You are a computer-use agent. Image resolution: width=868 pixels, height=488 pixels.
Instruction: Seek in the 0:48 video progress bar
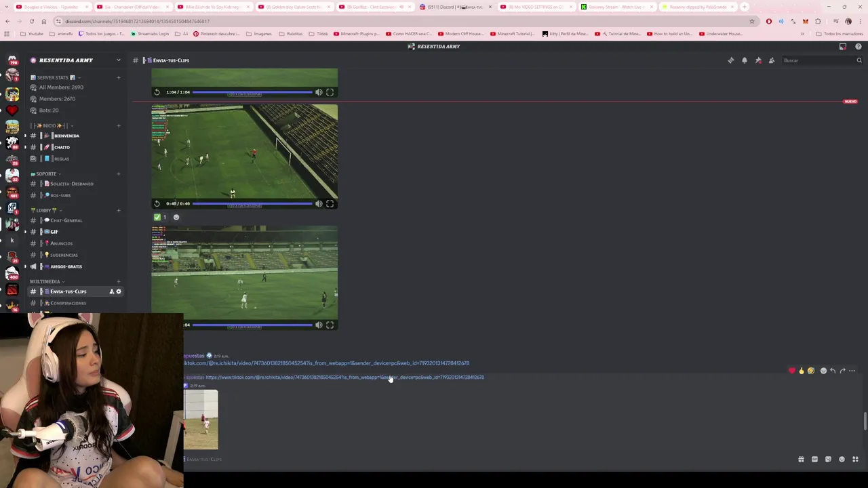pos(252,203)
